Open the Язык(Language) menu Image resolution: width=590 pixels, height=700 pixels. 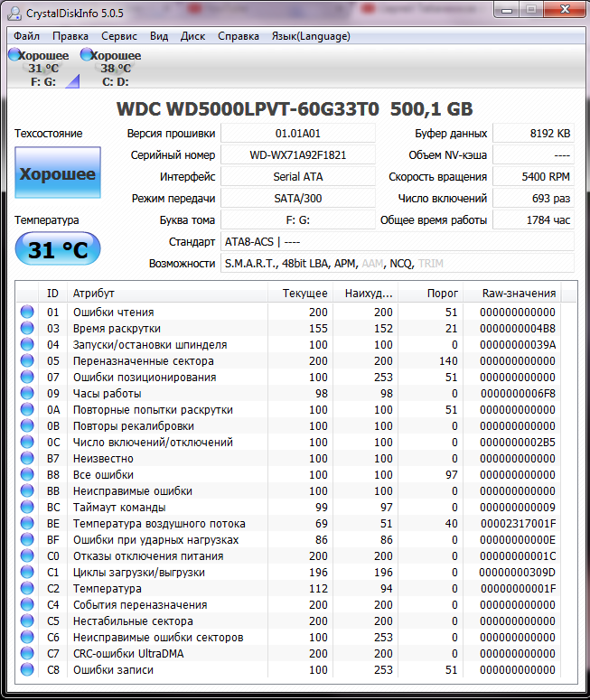tap(311, 36)
